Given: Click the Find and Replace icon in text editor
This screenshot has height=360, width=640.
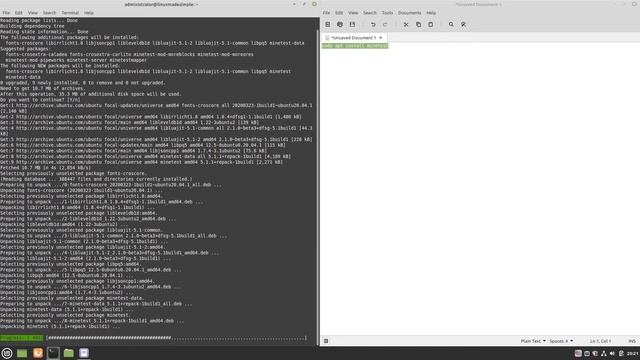Looking at the screenshot, I should coord(463,24).
